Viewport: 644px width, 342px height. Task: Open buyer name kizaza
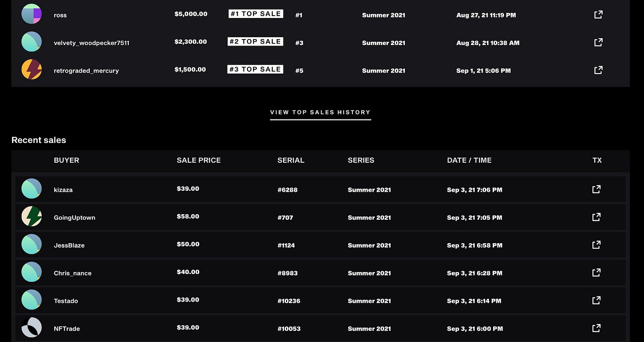click(x=63, y=190)
